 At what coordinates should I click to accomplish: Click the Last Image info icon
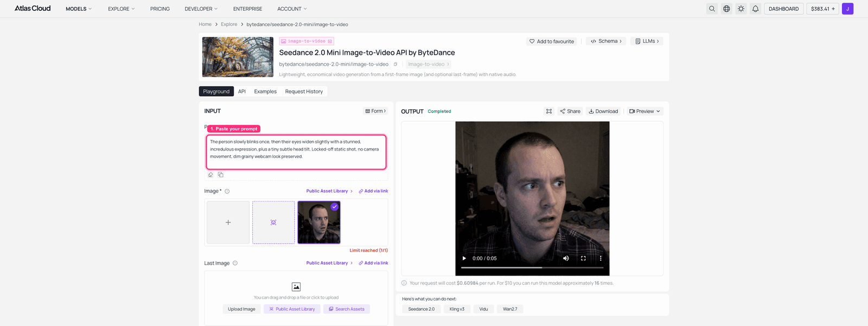pos(235,263)
